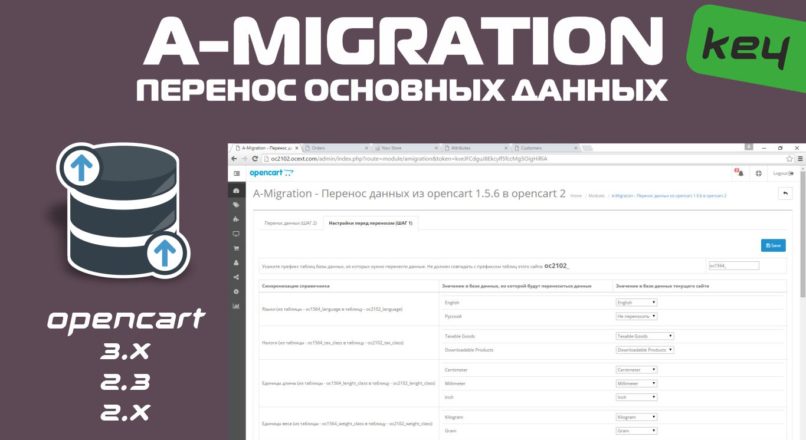The width and height of the screenshot is (806, 440).
Task: Open the Taxable Goods dropdown
Action: [645, 336]
